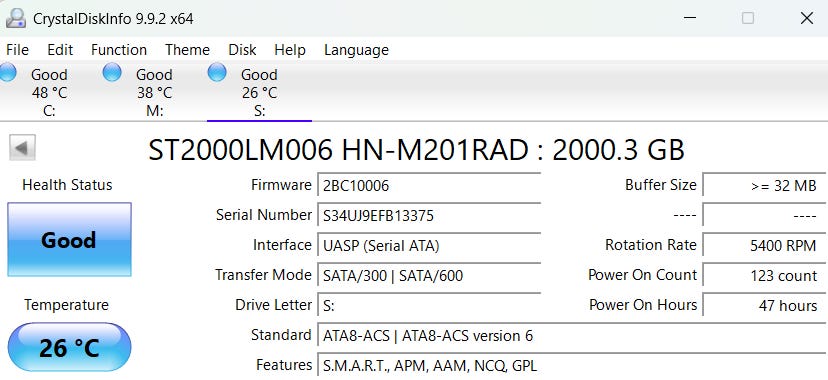Image resolution: width=828 pixels, height=380 pixels.
Task: Select the C: drive tab
Action: (x=49, y=92)
